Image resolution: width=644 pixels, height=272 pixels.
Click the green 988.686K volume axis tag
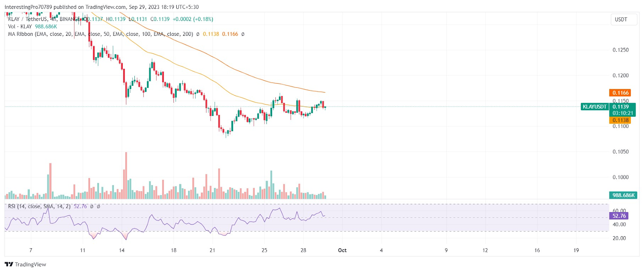pos(623,195)
